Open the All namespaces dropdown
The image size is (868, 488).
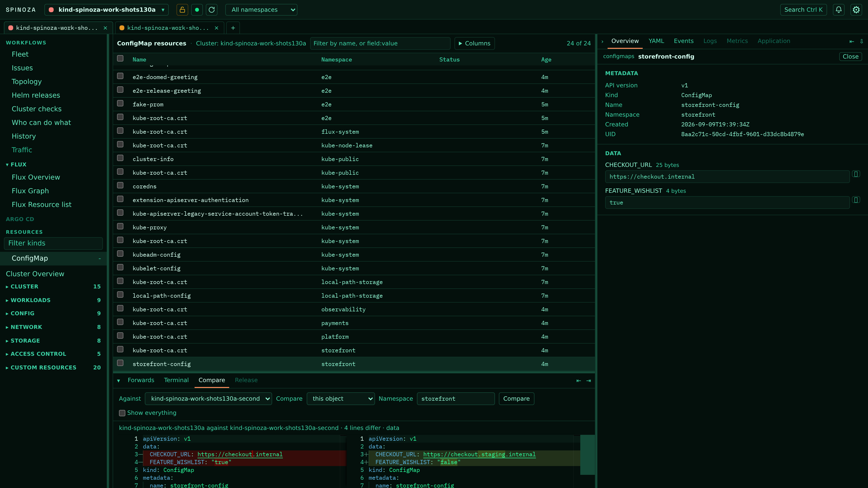tap(261, 10)
